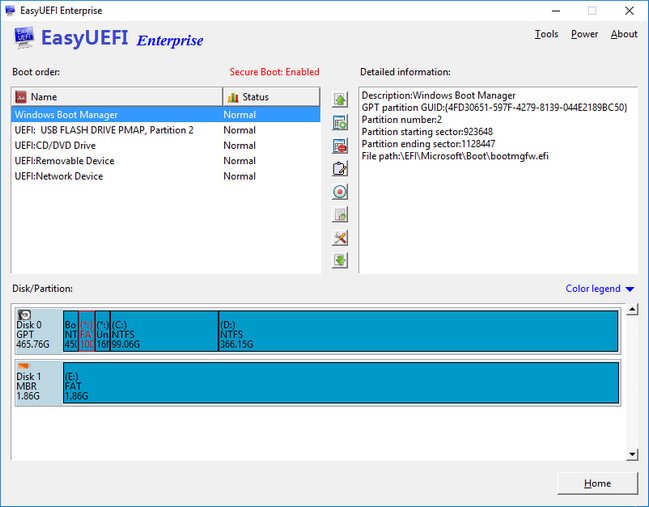
Task: Select UEFI:CD/DVD Drive entry
Action: (166, 145)
